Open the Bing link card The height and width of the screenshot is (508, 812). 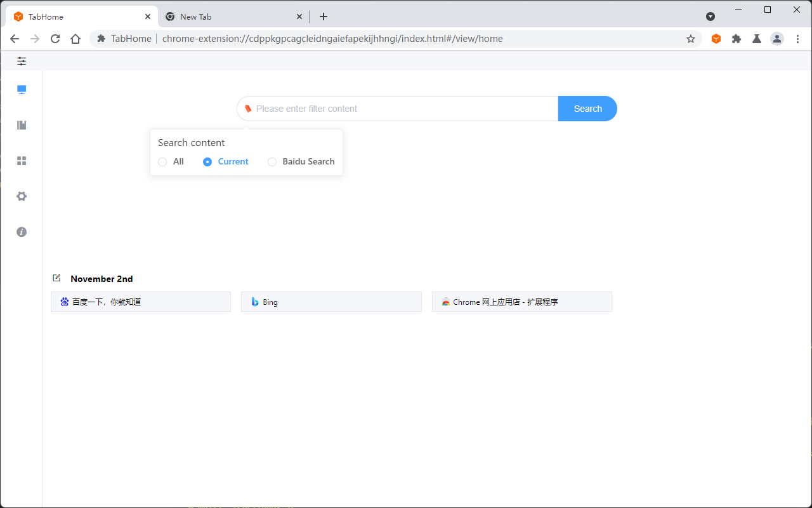pyautogui.click(x=331, y=302)
